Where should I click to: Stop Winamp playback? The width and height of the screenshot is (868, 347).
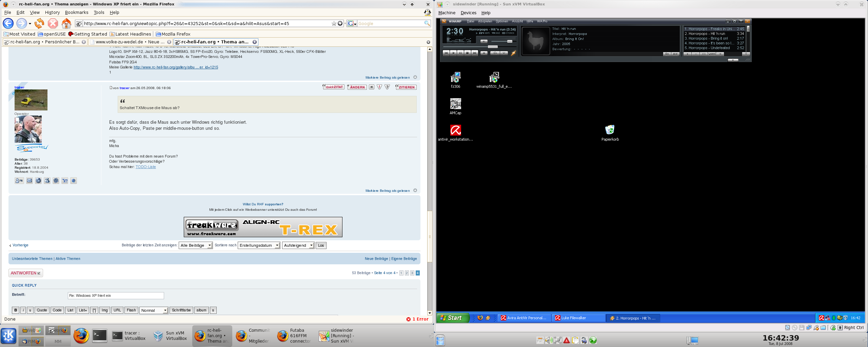pyautogui.click(x=468, y=53)
